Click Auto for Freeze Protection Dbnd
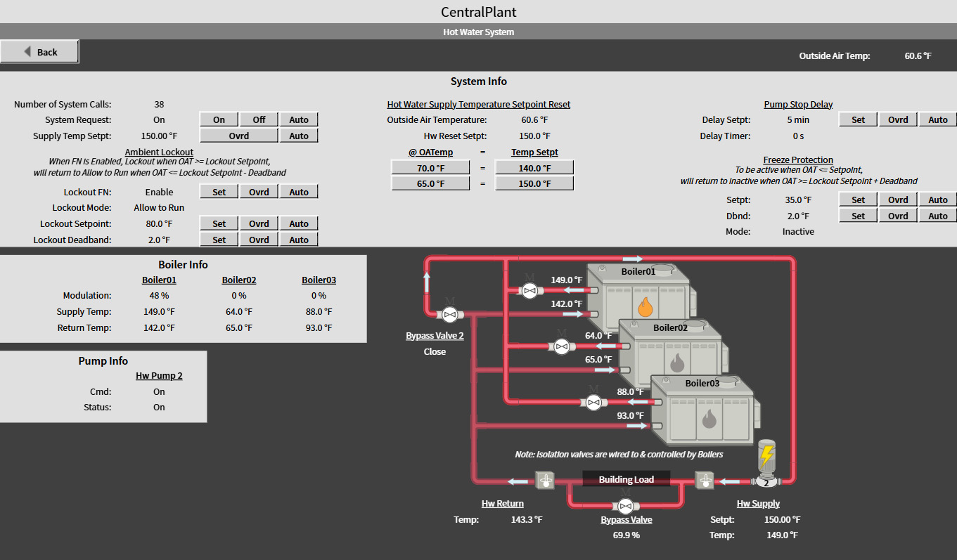Image resolution: width=957 pixels, height=560 pixels. click(937, 216)
